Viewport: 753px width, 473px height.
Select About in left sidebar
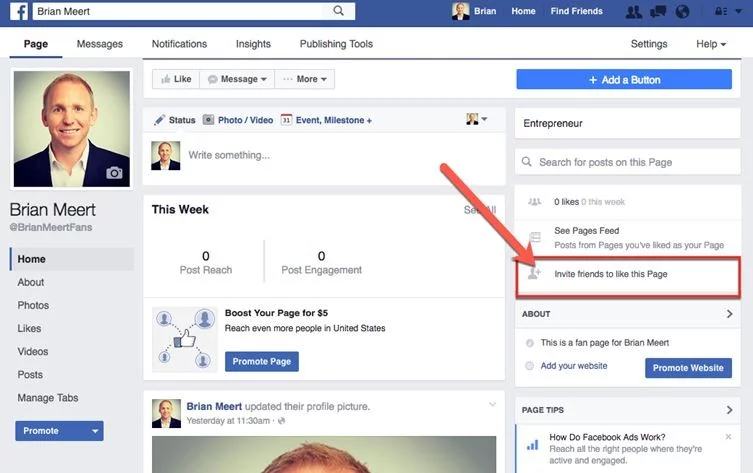(x=31, y=282)
